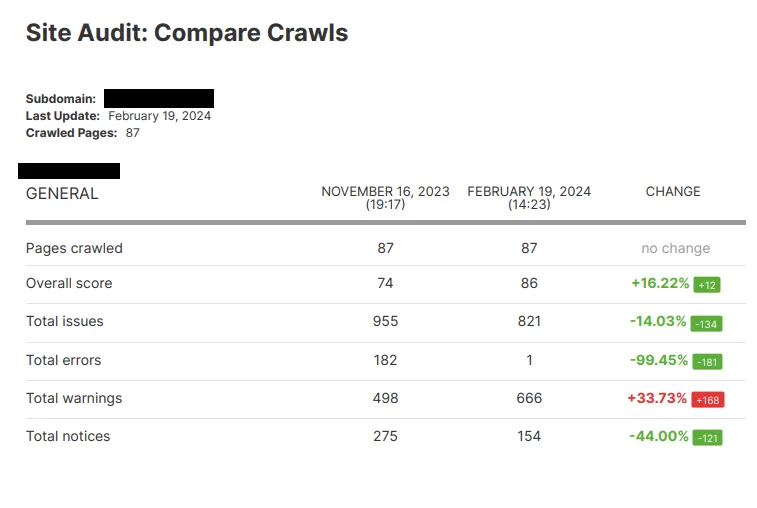Image resolution: width=757 pixels, height=508 pixels.
Task: Click the -99.45% errors change percentage
Action: [659, 360]
